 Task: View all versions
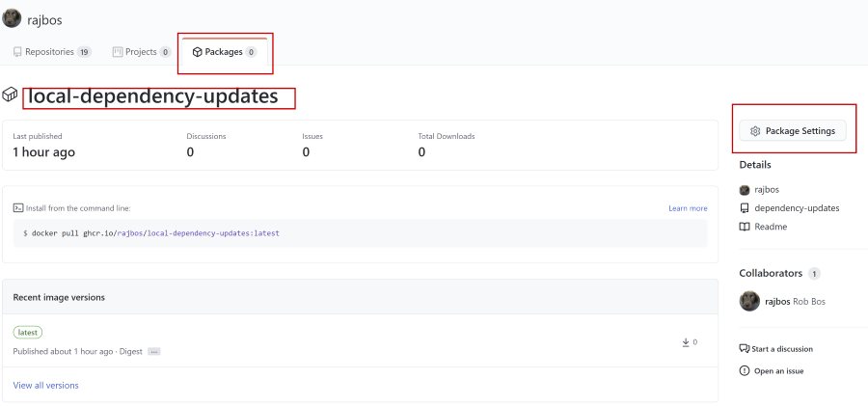[46, 385]
